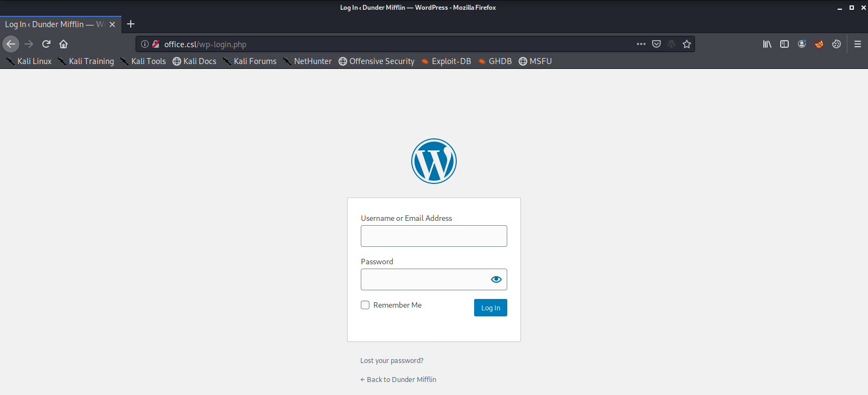This screenshot has height=395, width=868.
Task: Go back one page in Firefox
Action: [x=11, y=44]
